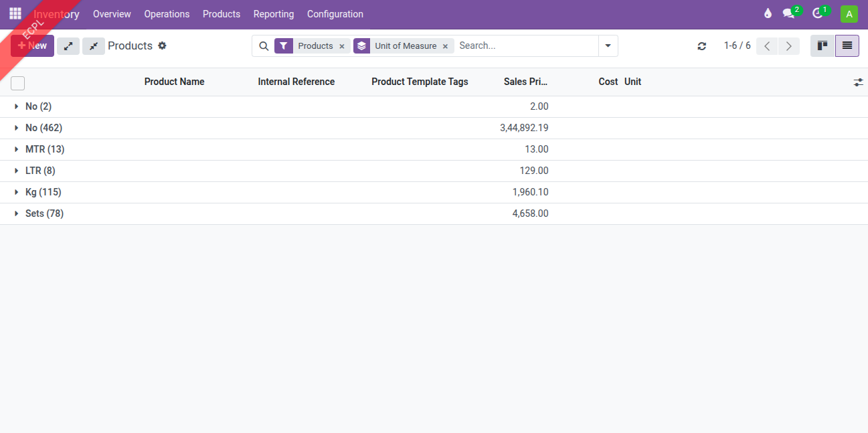Image resolution: width=868 pixels, height=433 pixels.
Task: Click the water drop icon in navbar
Action: pyautogui.click(x=768, y=14)
